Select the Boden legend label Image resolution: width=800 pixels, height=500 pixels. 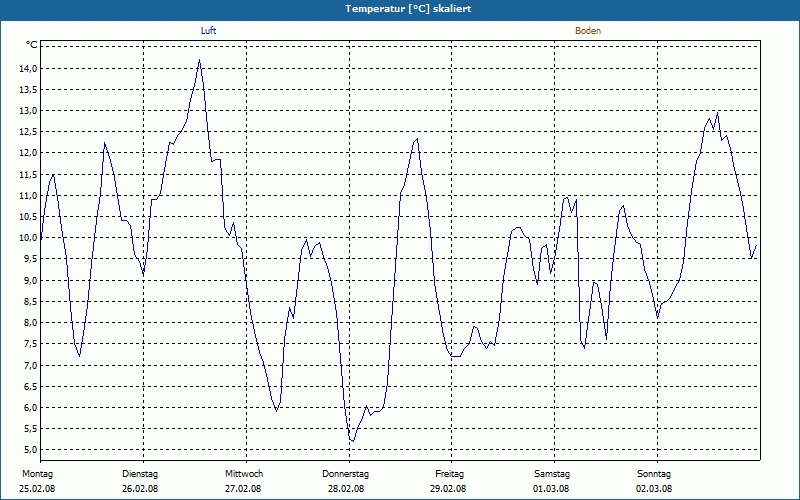(588, 31)
